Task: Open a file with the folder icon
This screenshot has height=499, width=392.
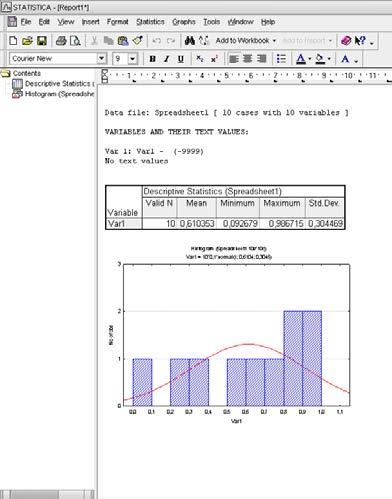Action: (x=27, y=41)
